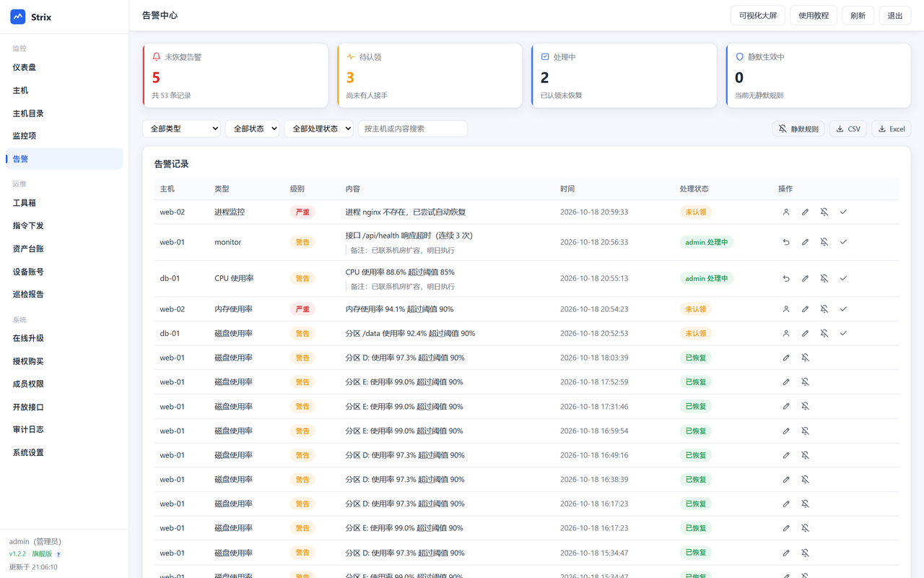Open 工具箱 in the sidebar

(x=64, y=203)
